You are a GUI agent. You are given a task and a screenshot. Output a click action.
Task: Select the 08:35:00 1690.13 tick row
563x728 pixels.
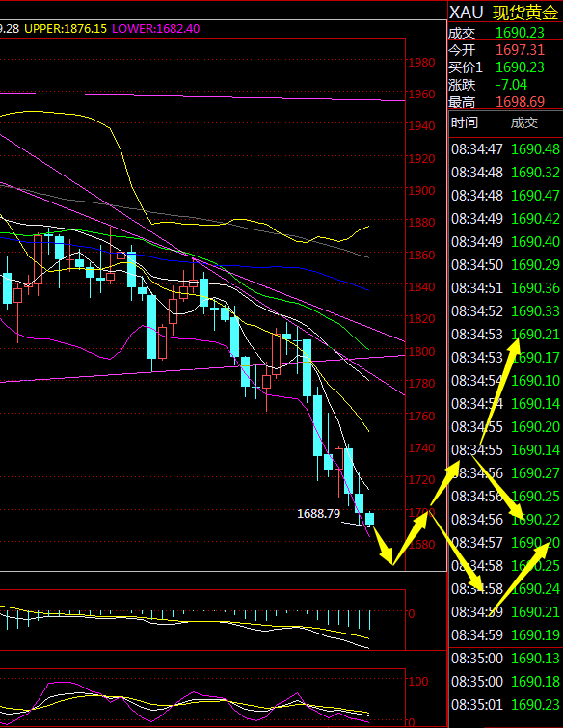point(505,658)
